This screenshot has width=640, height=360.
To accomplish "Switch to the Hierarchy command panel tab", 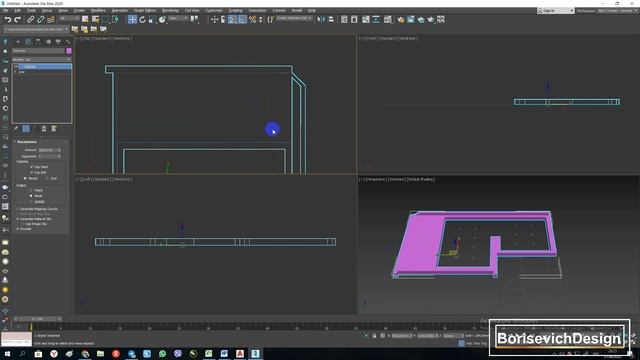I will point(38,42).
